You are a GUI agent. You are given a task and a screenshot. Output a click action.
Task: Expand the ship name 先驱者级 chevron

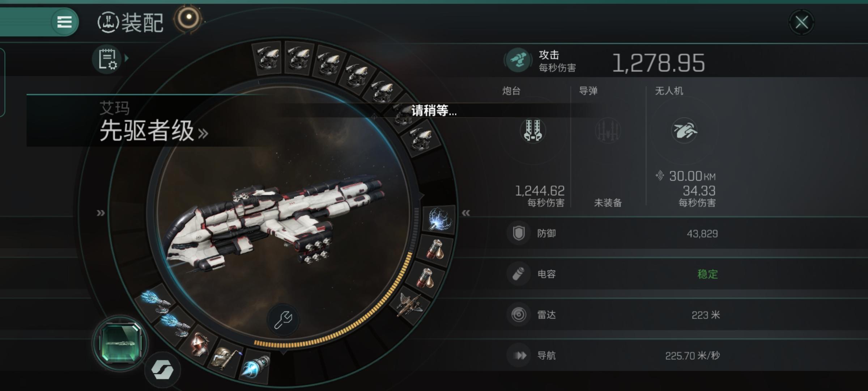[x=203, y=134]
